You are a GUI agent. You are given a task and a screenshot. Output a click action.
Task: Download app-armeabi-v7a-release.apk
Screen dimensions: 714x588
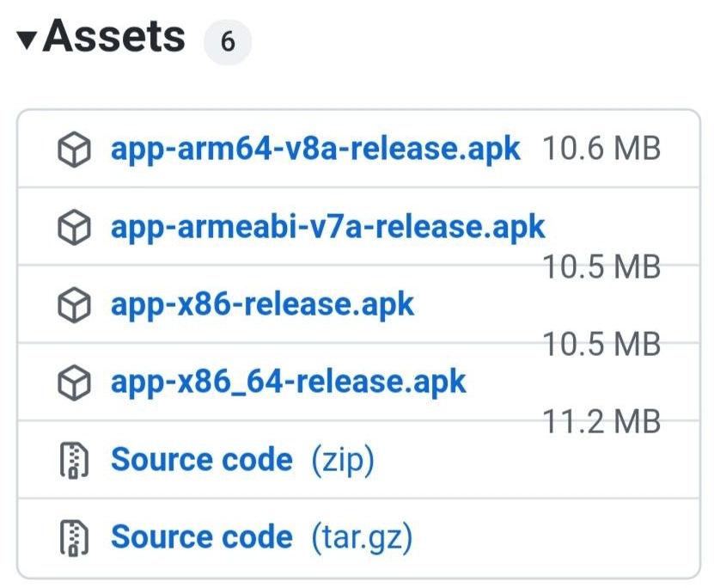pyautogui.click(x=328, y=227)
